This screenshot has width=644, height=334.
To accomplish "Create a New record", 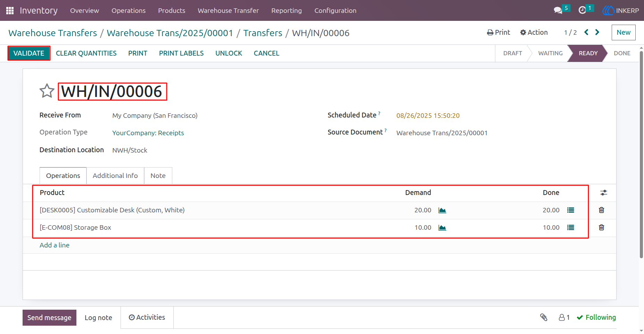I will click(x=624, y=32).
